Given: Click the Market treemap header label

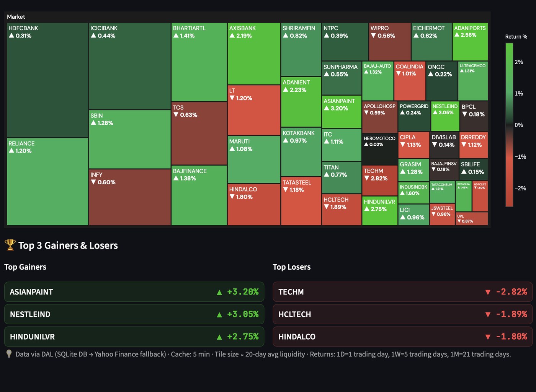Looking at the screenshot, I should (x=16, y=17).
